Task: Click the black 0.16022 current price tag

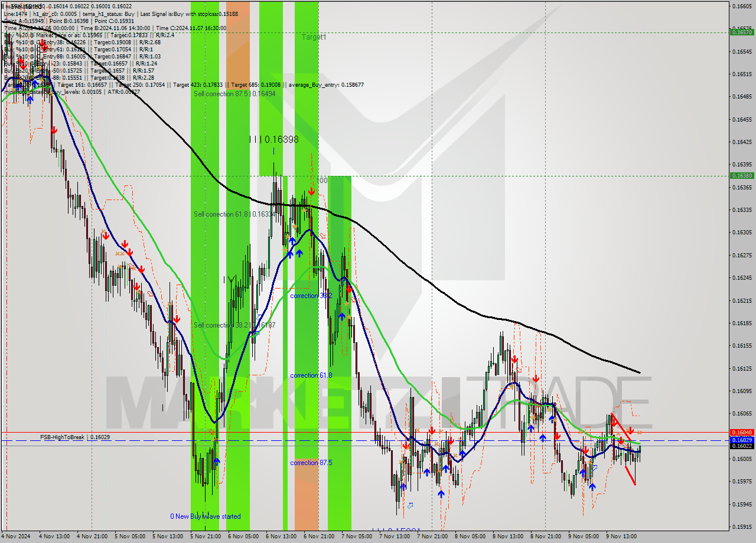Action: [742, 446]
